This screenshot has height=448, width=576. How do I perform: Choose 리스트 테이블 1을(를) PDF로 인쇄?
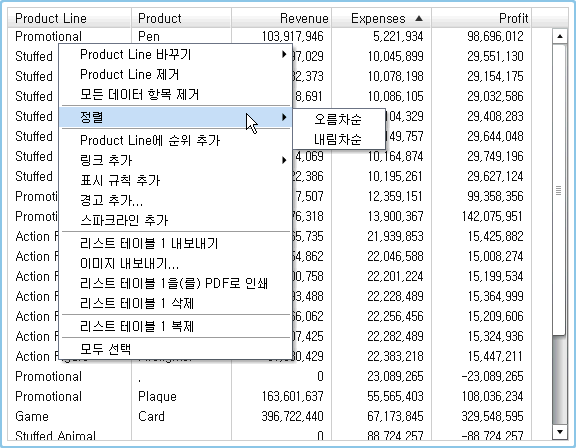[176, 283]
